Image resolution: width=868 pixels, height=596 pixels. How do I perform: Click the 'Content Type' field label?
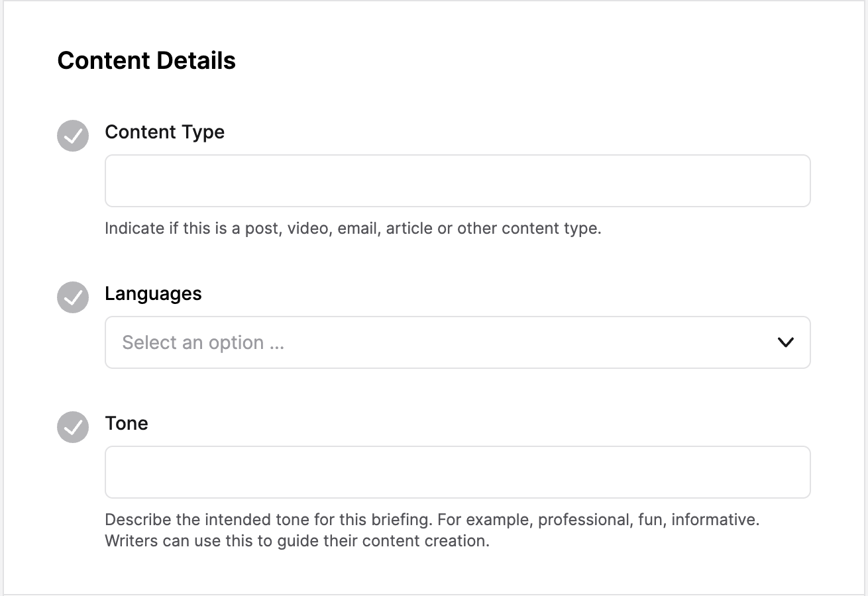(164, 132)
